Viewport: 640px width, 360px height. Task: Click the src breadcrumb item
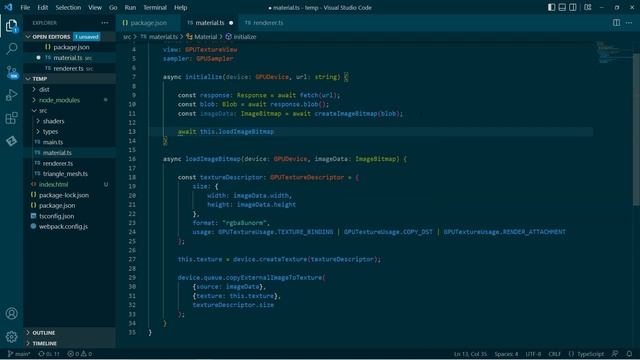point(127,37)
